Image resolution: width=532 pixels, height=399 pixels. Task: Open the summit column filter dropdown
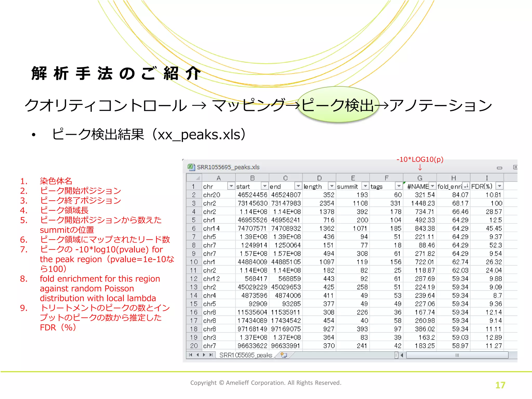[x=365, y=186]
